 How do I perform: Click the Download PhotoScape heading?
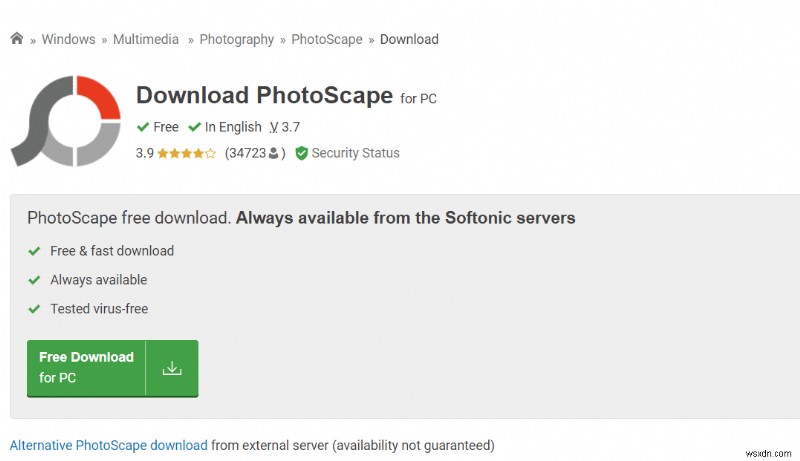click(x=264, y=95)
